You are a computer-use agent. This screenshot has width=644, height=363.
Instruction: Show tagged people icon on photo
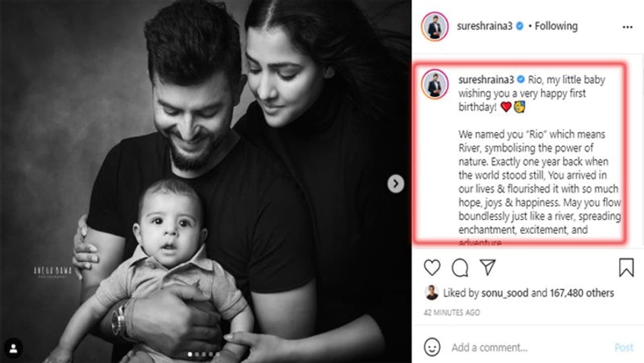coord(14,348)
